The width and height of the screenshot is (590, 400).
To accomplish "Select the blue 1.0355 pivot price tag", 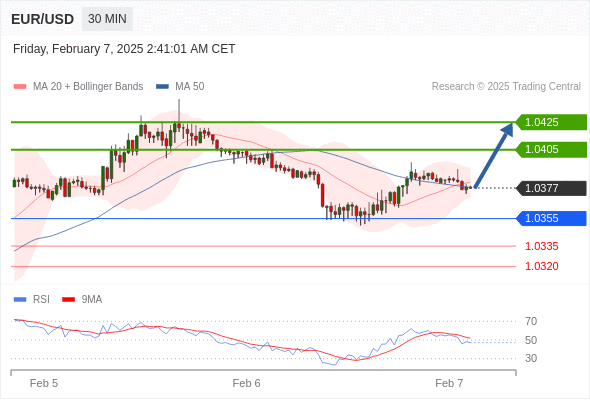I will tap(551, 218).
